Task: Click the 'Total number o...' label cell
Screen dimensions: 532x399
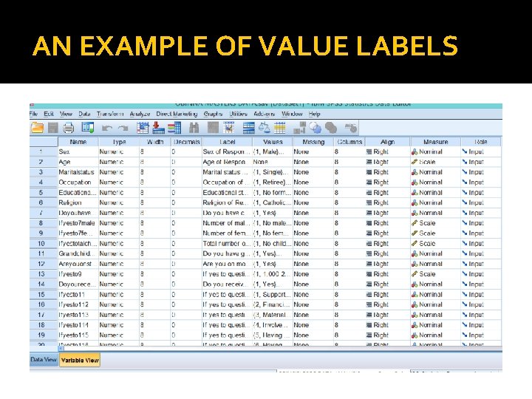Action: [x=228, y=244]
